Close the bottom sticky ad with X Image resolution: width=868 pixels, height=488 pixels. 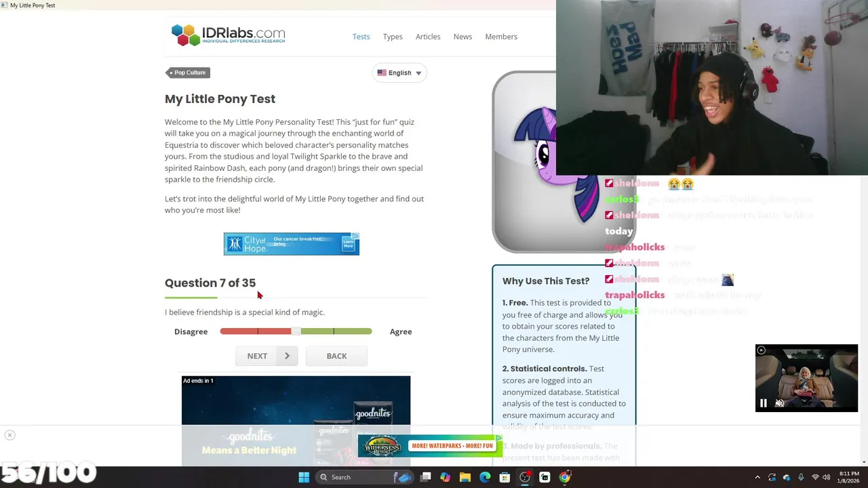(9, 435)
